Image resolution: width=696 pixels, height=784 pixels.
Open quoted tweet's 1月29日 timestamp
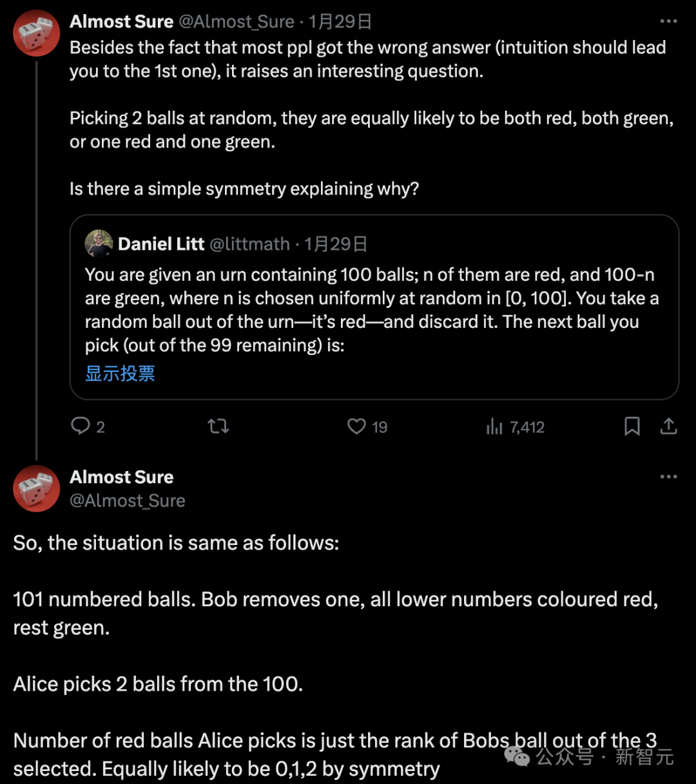336,244
